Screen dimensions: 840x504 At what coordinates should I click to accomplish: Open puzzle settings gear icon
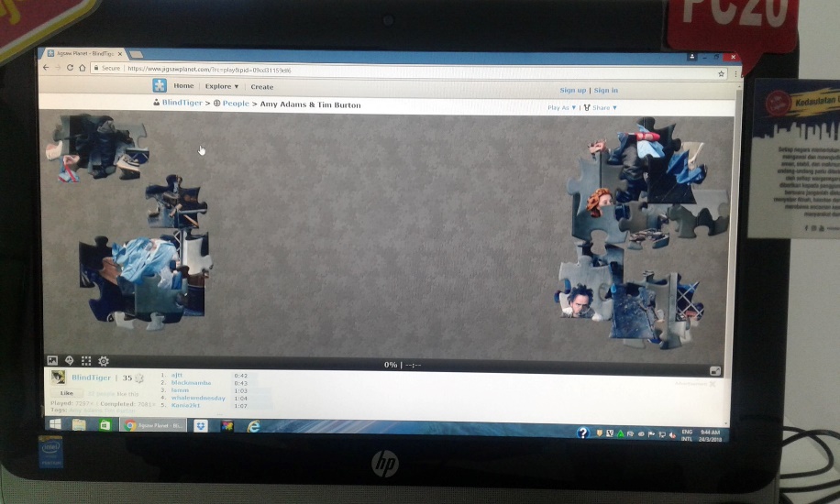104,362
